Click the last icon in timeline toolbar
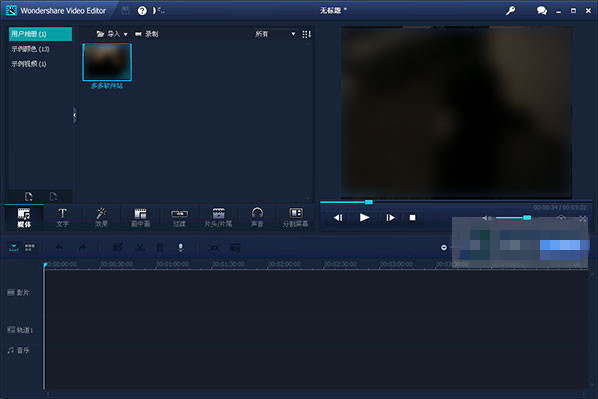 click(x=235, y=248)
